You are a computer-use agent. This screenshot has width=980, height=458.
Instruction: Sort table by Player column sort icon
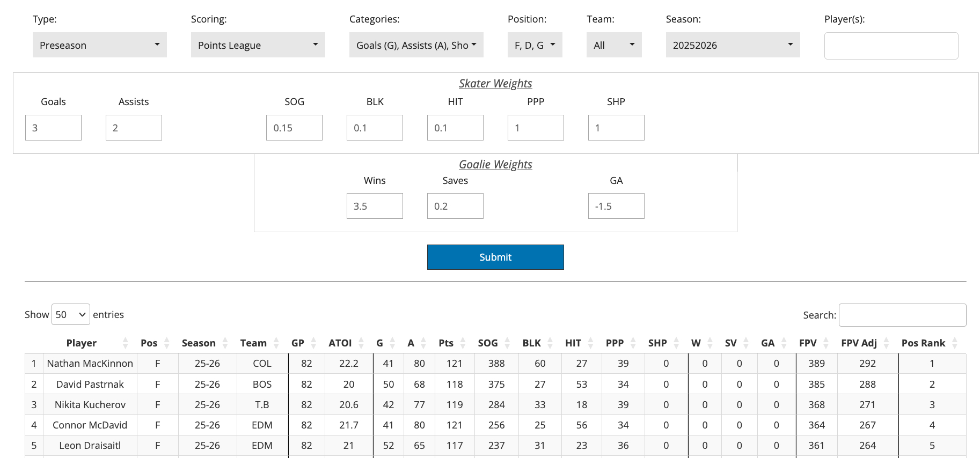tap(125, 343)
